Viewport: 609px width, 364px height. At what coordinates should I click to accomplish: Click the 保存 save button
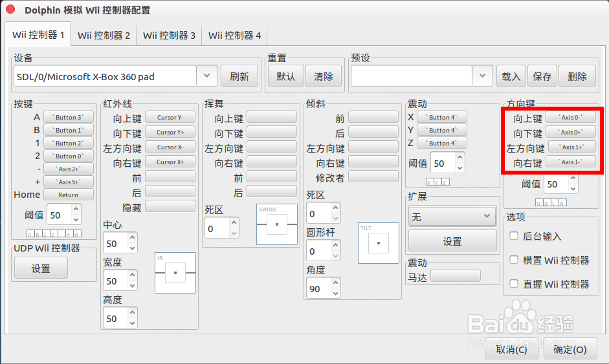[x=542, y=76]
